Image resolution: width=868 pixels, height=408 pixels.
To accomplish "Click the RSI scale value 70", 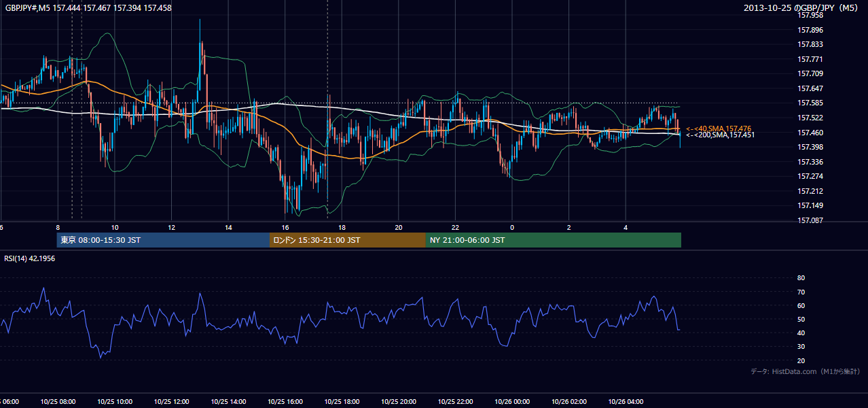I will (x=801, y=292).
